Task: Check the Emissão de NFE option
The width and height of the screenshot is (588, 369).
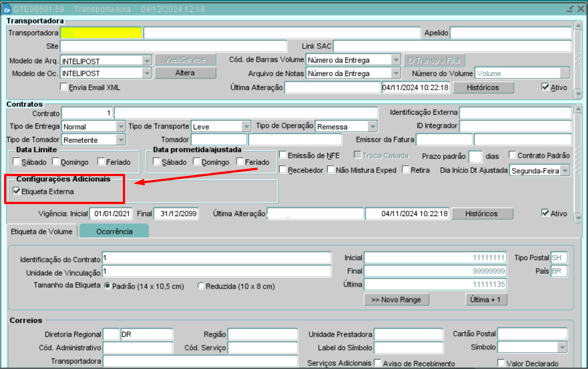Action: click(x=283, y=155)
